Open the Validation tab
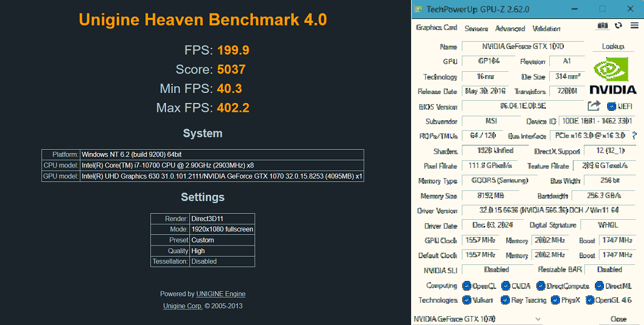This screenshot has width=644, height=325. tap(547, 28)
